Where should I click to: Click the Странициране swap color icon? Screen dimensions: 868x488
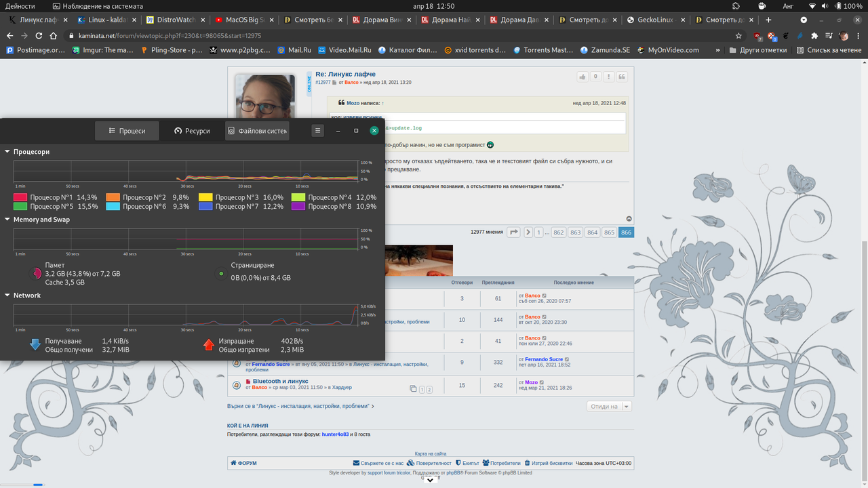click(221, 274)
